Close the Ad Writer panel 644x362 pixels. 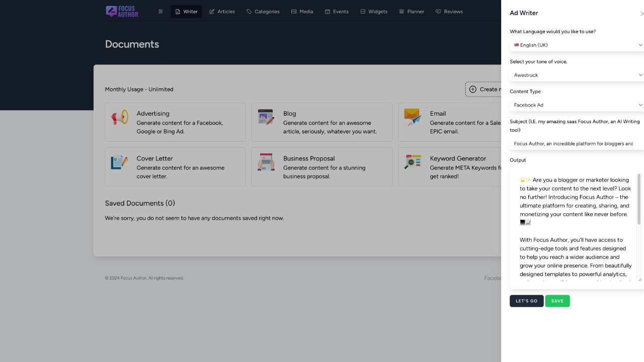coord(641,14)
